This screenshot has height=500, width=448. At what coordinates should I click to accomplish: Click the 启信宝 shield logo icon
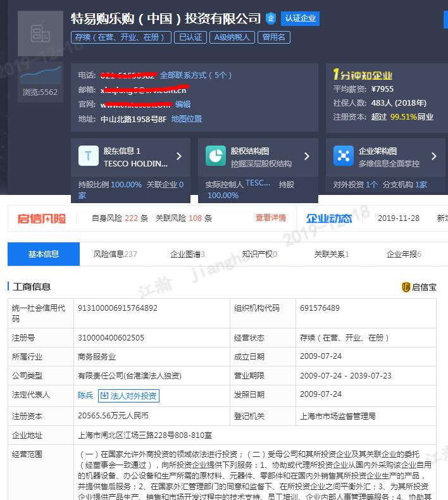[406, 287]
